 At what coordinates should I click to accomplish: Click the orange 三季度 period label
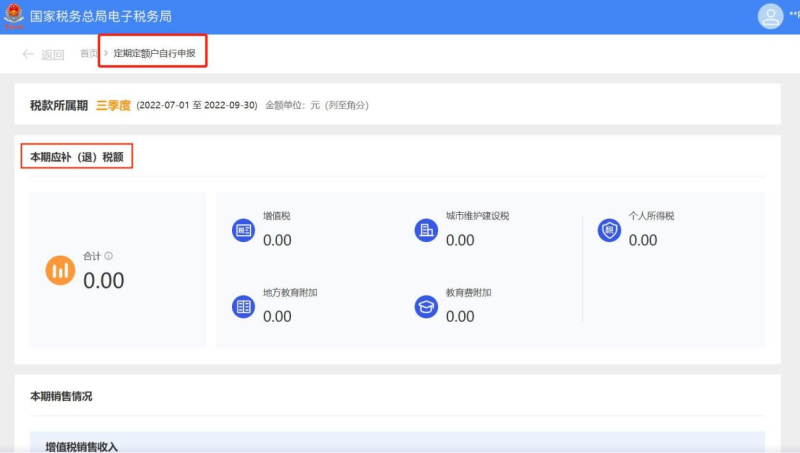pyautogui.click(x=113, y=105)
